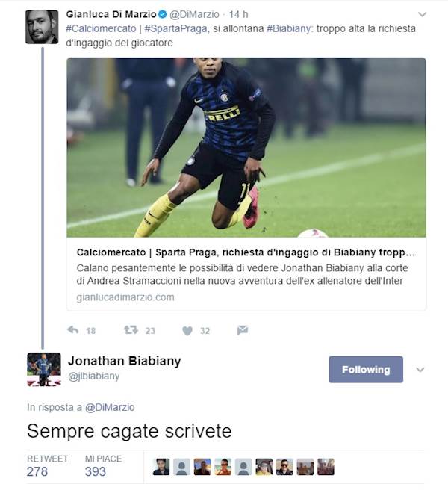Click the retweet icon under Di Marzio's tweet

[131, 330]
